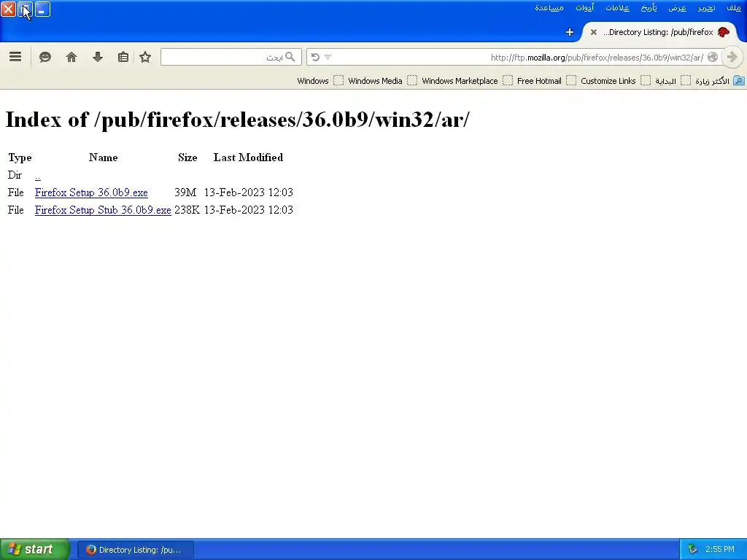Open a new tab with the plus button

[569, 32]
